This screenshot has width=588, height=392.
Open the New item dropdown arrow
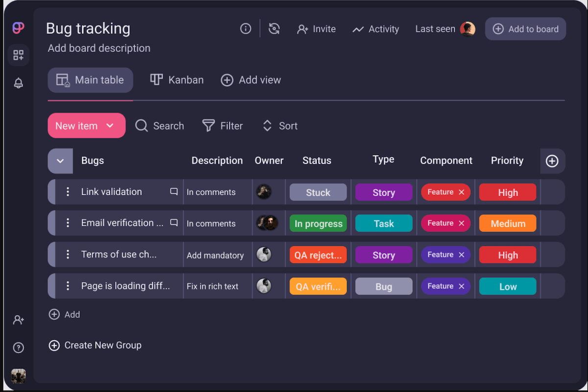[110, 126]
